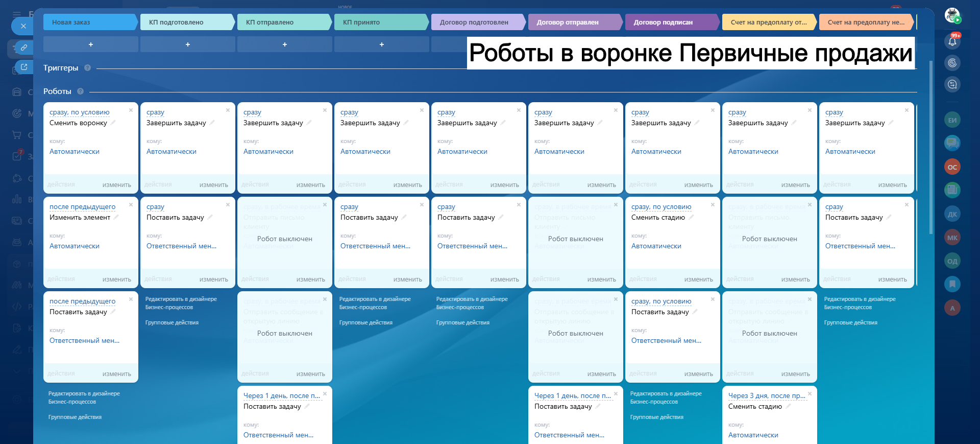Open the bookmark chat icon in sidebar
980x444 pixels.
click(x=952, y=284)
